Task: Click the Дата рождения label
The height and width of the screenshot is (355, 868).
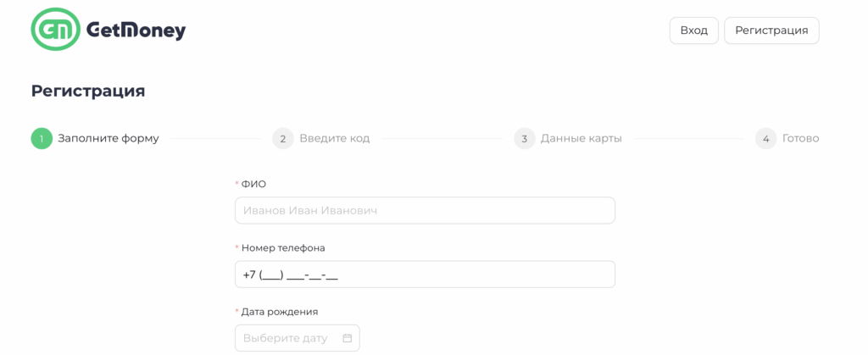Action: pyautogui.click(x=280, y=312)
